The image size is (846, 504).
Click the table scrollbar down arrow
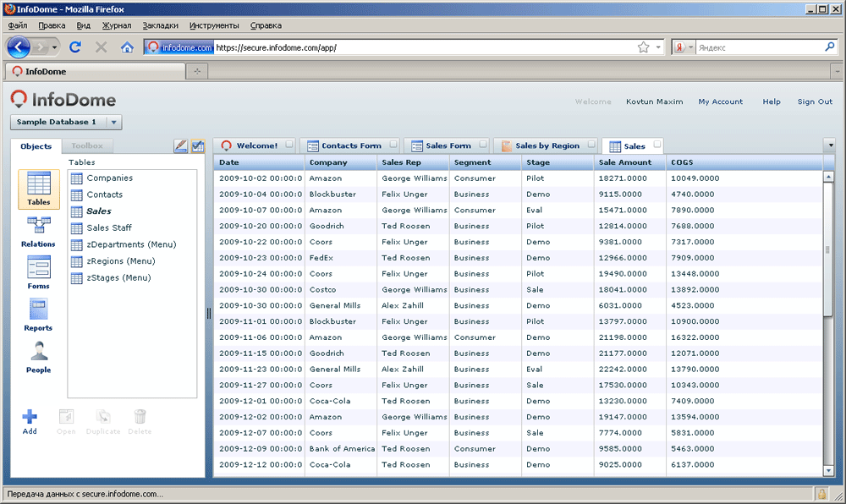coord(829,470)
